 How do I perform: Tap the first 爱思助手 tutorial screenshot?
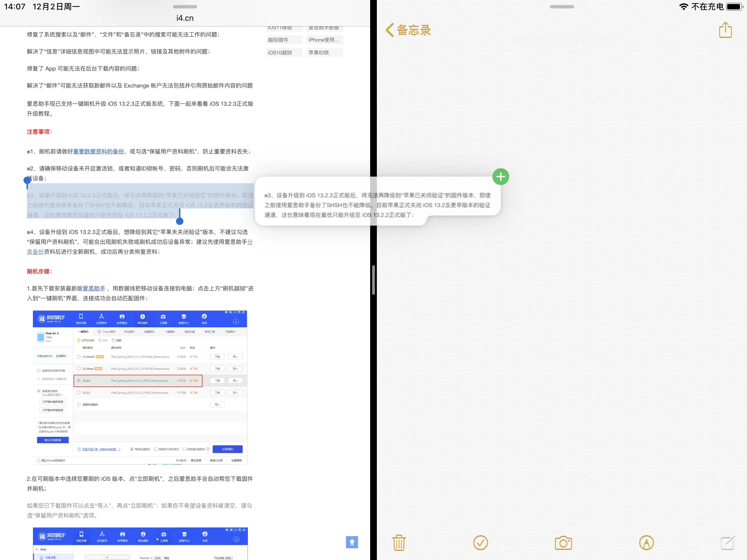click(140, 387)
